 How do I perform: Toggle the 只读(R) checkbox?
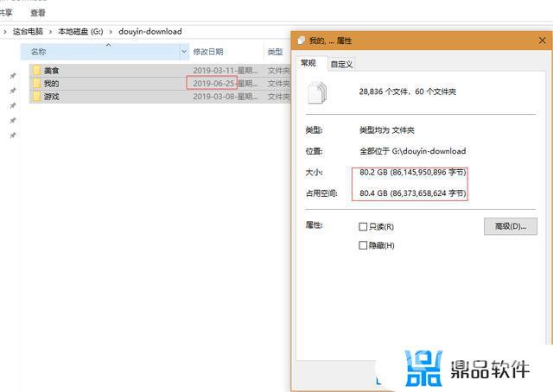pyautogui.click(x=363, y=227)
